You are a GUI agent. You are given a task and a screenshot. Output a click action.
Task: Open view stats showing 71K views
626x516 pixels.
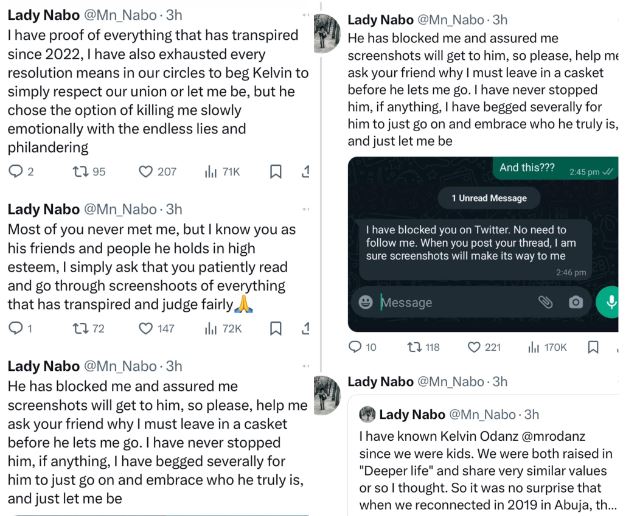pos(211,172)
